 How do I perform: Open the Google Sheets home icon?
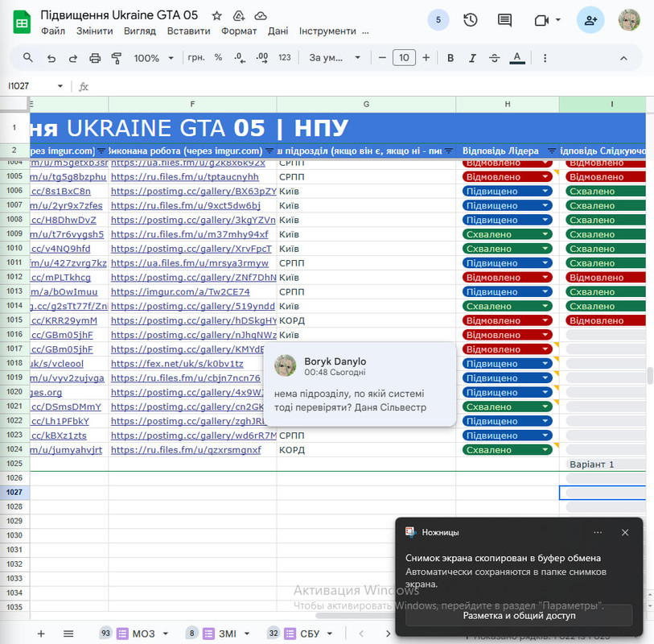coord(22,23)
